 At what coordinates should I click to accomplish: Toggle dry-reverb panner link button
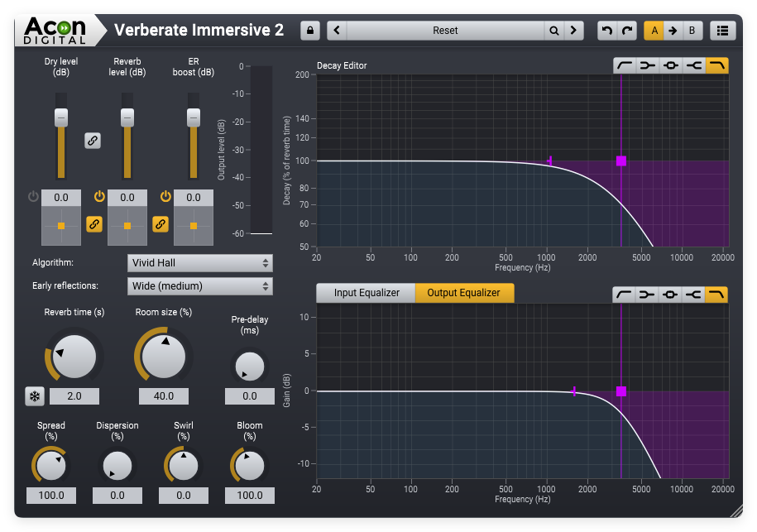[94, 224]
